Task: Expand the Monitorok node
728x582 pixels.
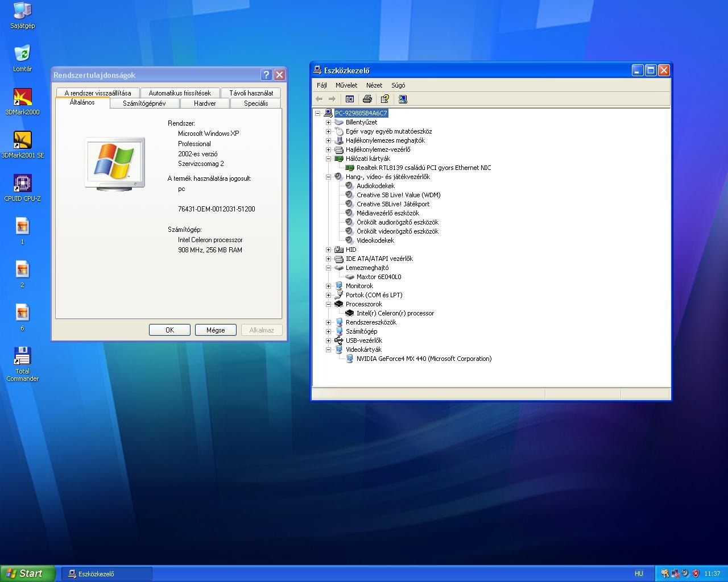Action: [328, 286]
